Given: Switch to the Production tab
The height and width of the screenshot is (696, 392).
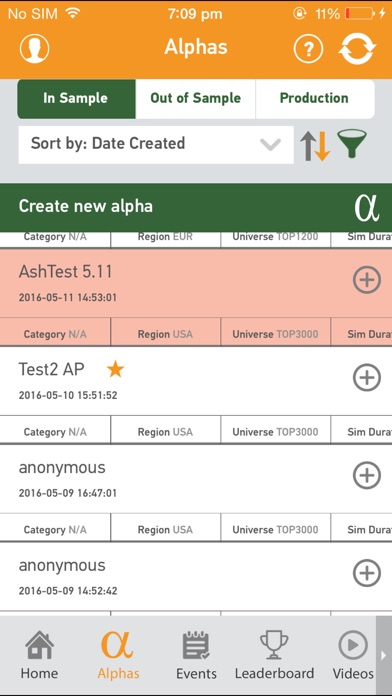Looking at the screenshot, I should click(x=315, y=99).
